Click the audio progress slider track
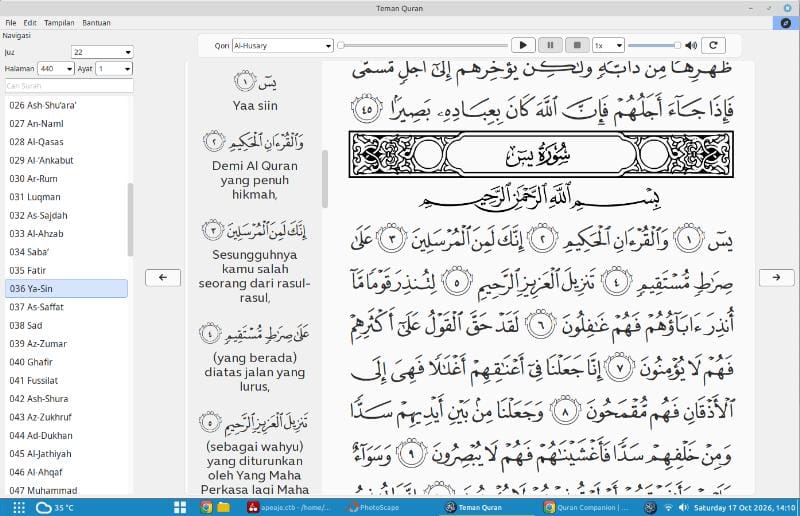Viewport: 800px width, 516px height. click(x=422, y=45)
